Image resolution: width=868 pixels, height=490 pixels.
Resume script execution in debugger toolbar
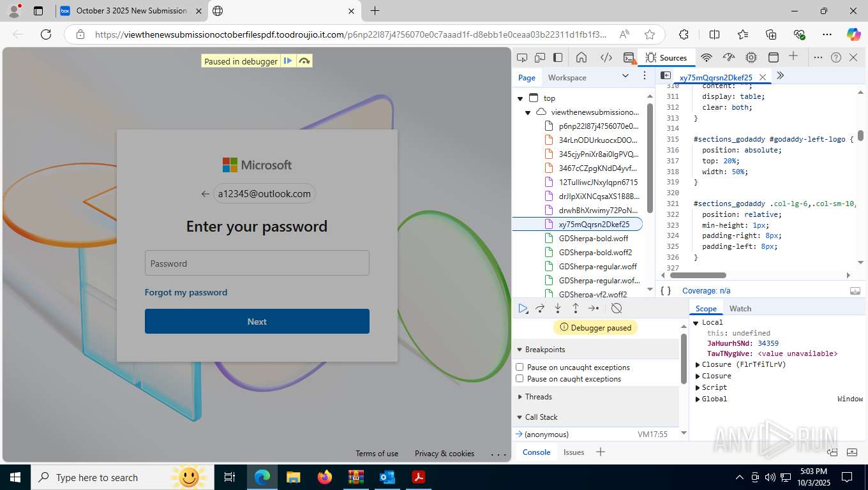(x=523, y=308)
